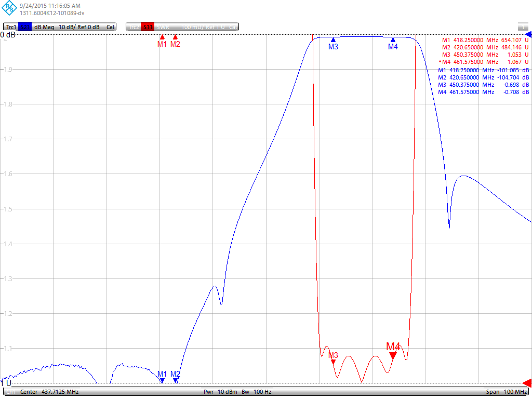Click the 10 dB/ Ref 0 dB scale label
Image resolution: width=532 pixels, height=399 pixels.
[79, 27]
